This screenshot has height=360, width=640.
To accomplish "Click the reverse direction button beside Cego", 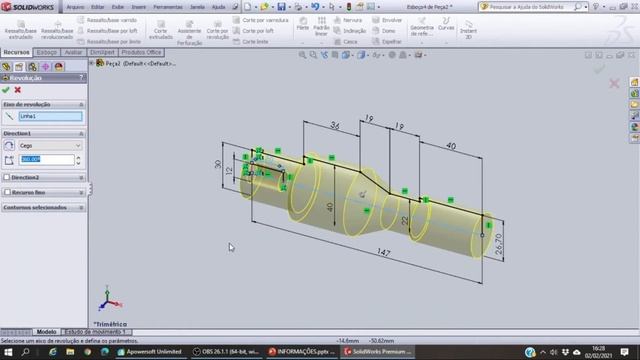I will tap(9, 146).
